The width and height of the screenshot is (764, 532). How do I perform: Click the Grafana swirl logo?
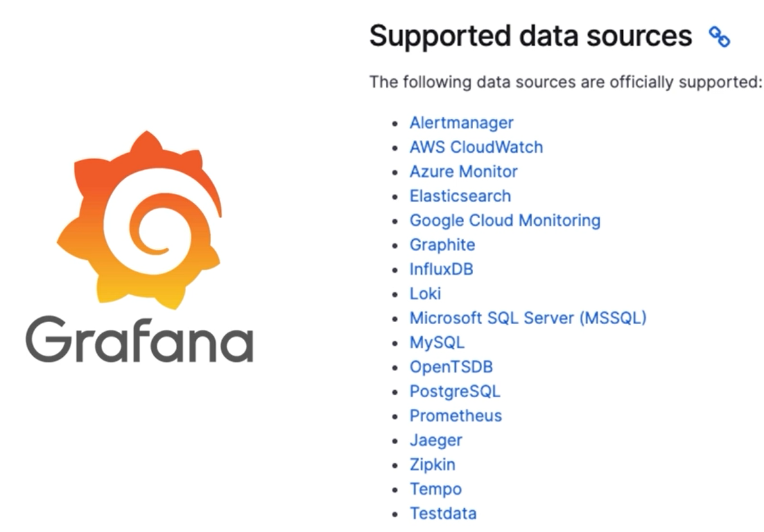(x=139, y=218)
